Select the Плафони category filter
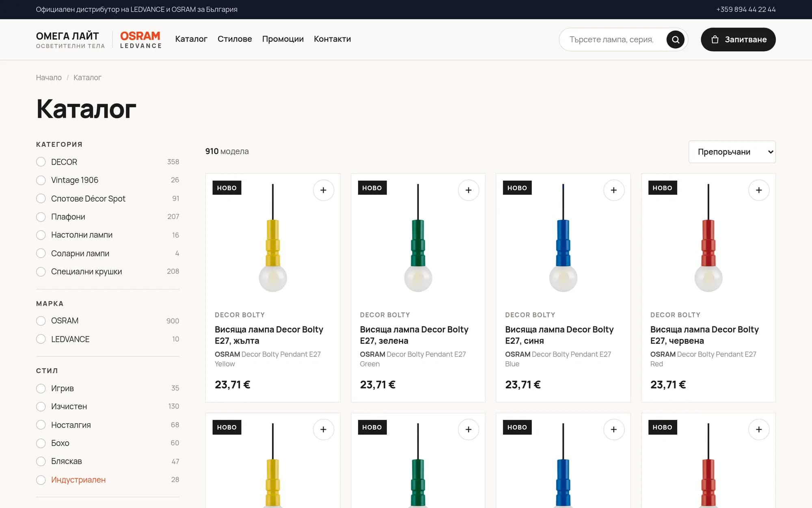 107,217
